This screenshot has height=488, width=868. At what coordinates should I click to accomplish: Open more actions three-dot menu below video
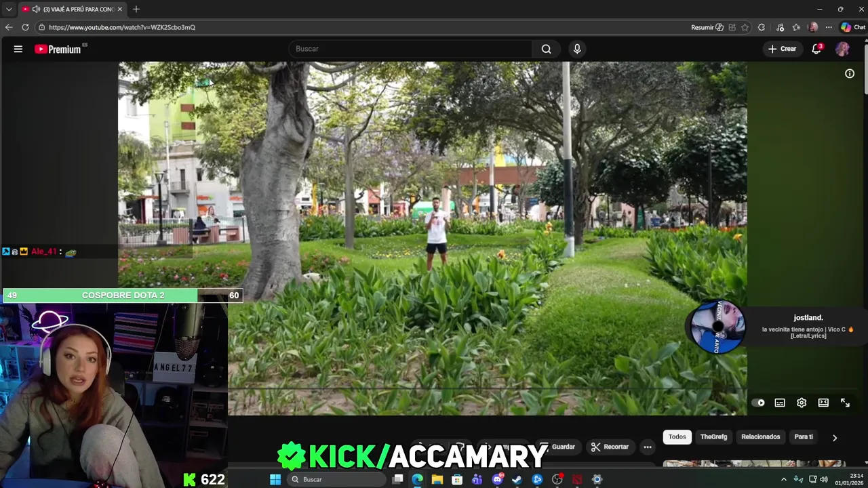point(648,447)
